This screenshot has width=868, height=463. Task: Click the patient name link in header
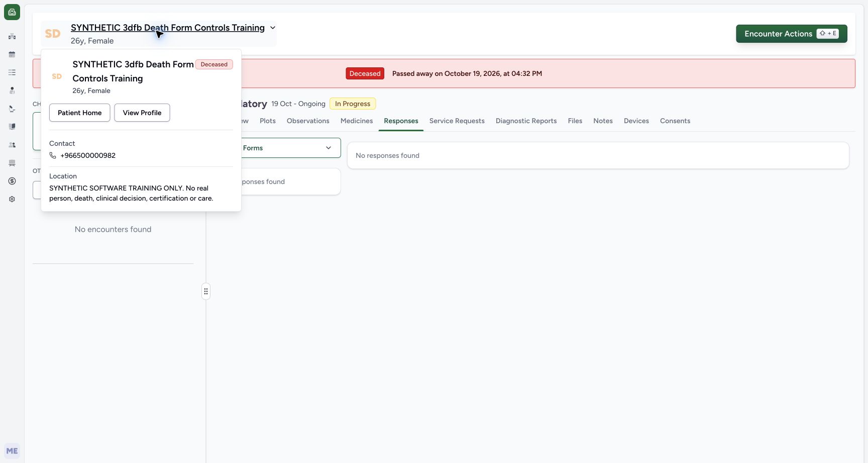coord(168,28)
